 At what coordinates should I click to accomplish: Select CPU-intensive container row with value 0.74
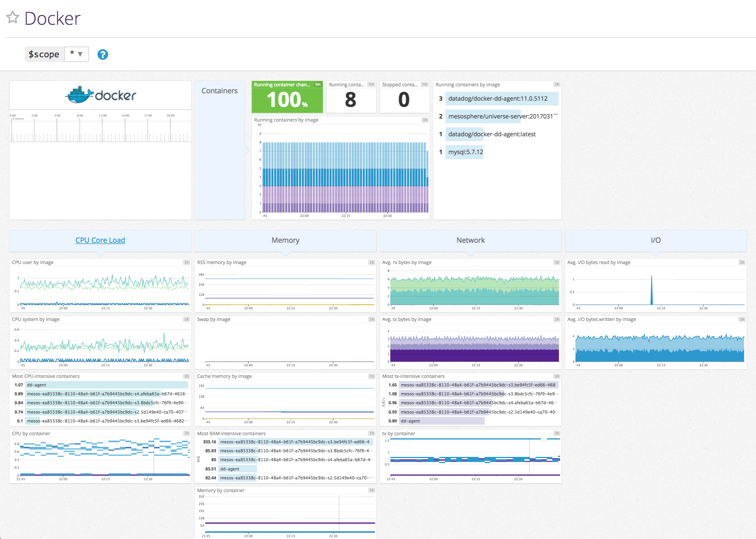tap(100, 412)
